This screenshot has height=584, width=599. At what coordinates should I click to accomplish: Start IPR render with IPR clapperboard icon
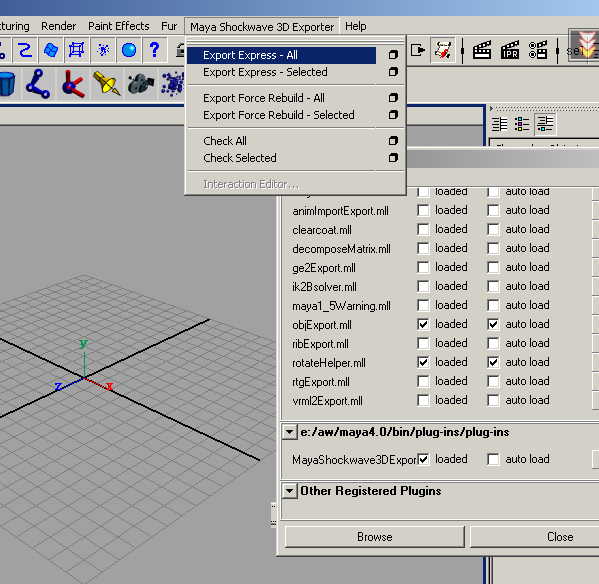click(510, 50)
